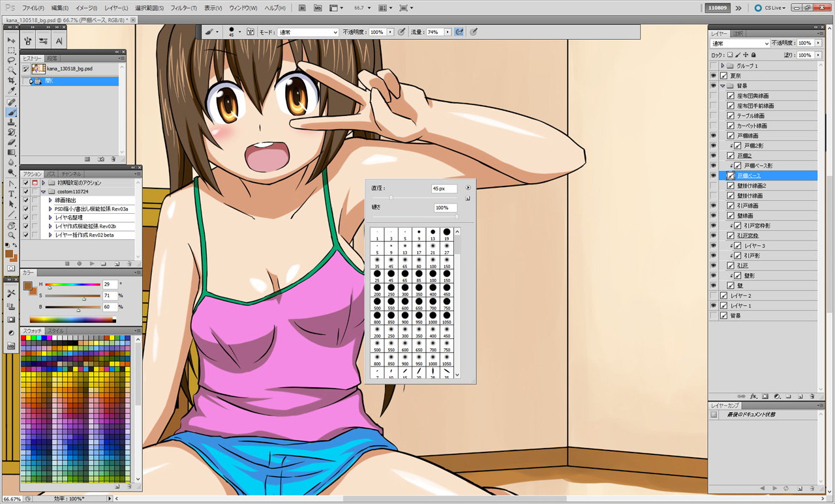Toggle the brush panel button in options bar
This screenshot has height=504, width=835.
pyautogui.click(x=249, y=32)
